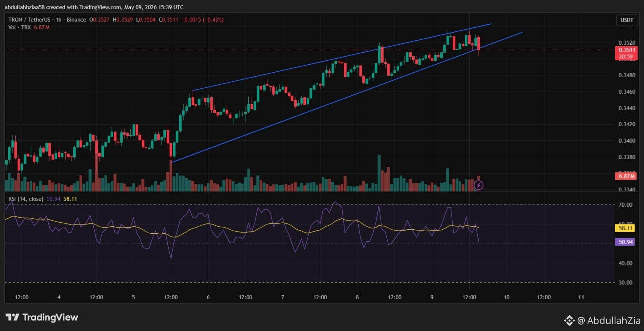Click day 11 on the time axis
644x331 pixels.
581,297
